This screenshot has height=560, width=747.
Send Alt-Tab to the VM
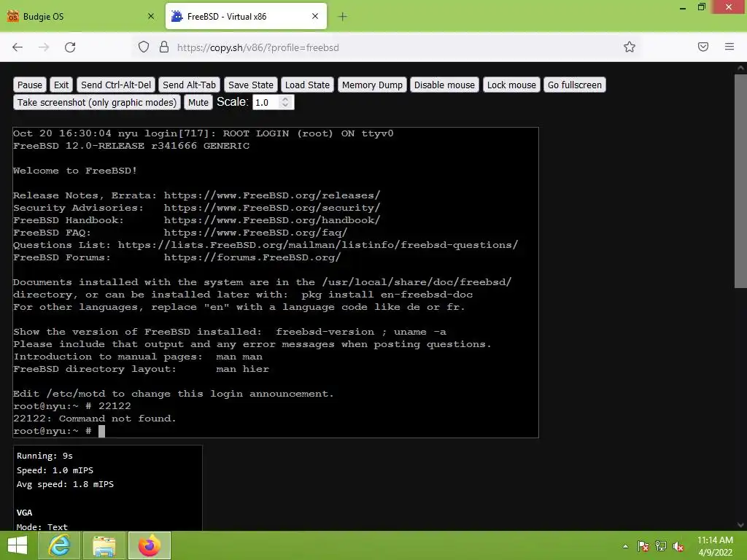(x=189, y=85)
